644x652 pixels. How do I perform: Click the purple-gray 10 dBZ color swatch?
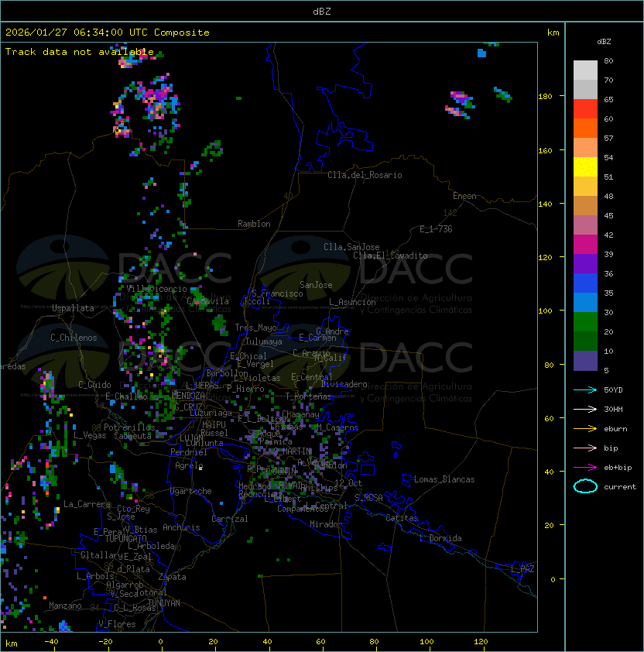pyautogui.click(x=585, y=361)
